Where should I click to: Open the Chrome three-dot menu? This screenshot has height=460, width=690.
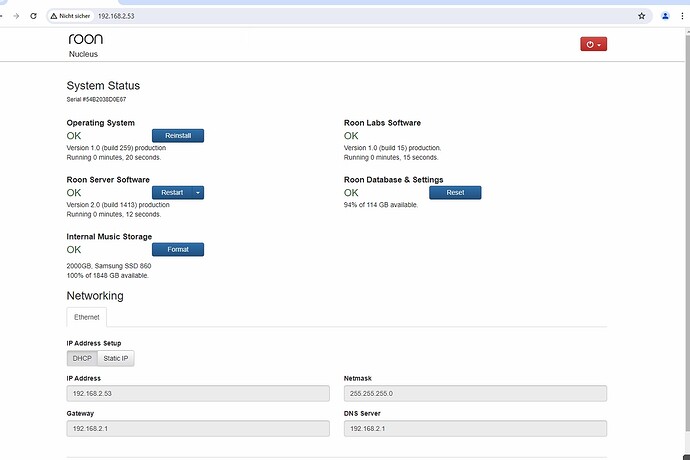(682, 16)
